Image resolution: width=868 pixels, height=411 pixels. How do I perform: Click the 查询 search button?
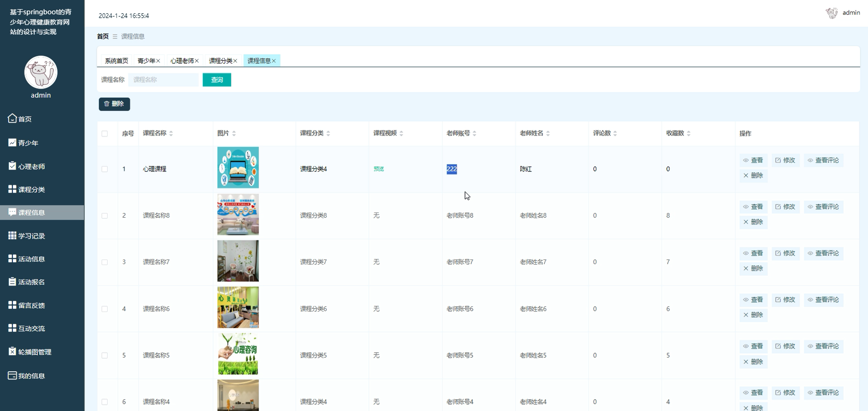click(217, 80)
